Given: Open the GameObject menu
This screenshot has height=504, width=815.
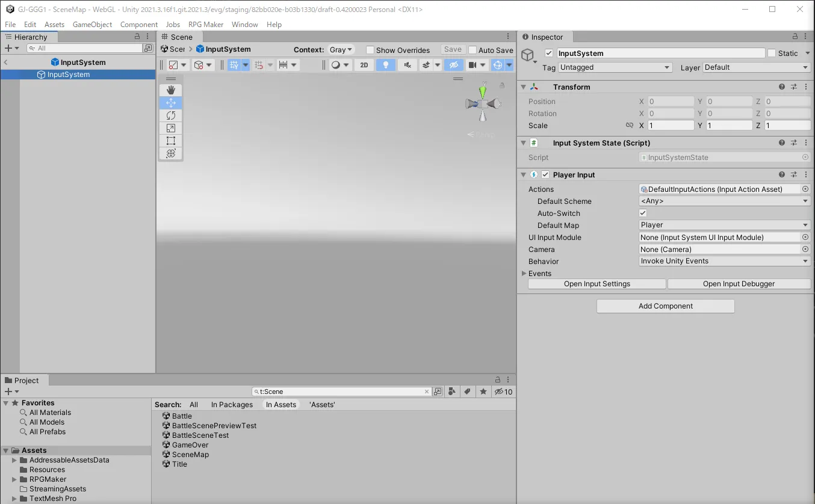Looking at the screenshot, I should 92,25.
